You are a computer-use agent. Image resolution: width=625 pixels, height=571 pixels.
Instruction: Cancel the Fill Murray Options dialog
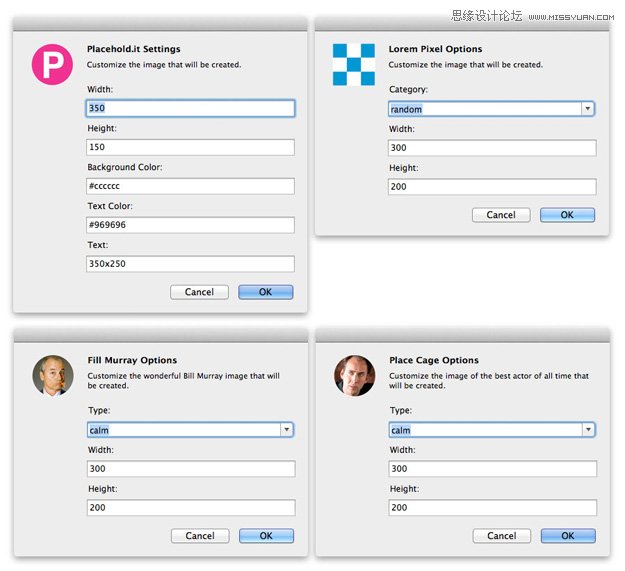[200, 536]
